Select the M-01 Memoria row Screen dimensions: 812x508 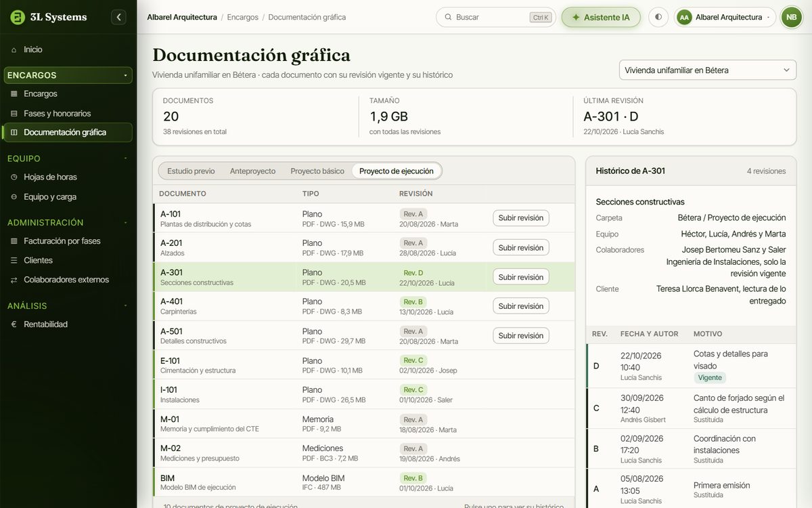click(x=364, y=423)
